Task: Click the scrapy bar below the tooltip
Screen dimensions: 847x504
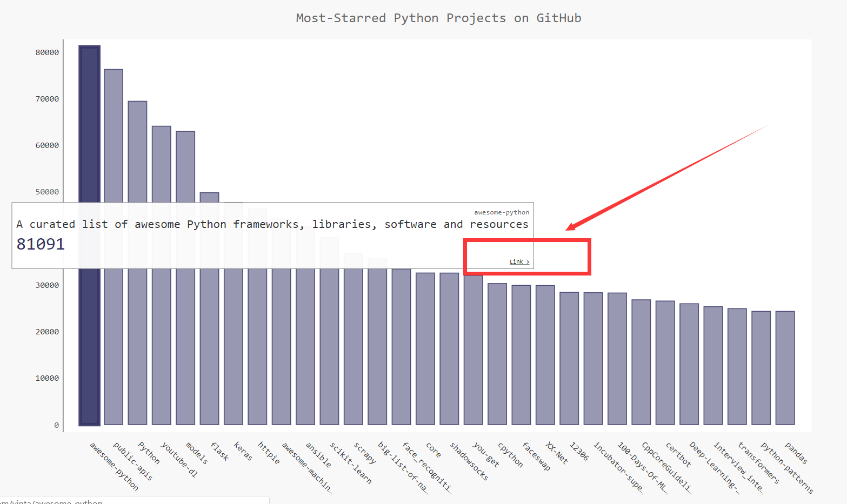Action: (353, 346)
